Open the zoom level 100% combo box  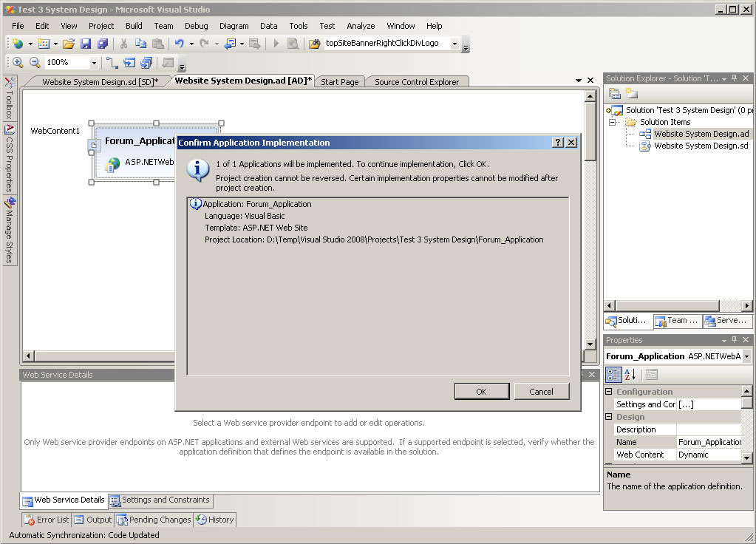click(x=72, y=62)
